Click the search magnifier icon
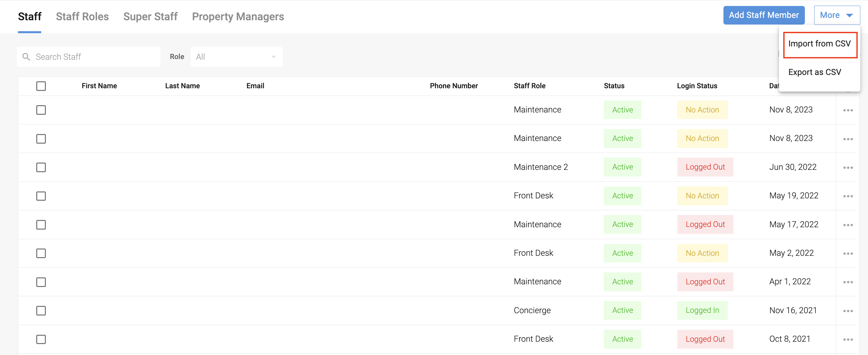 (x=26, y=57)
